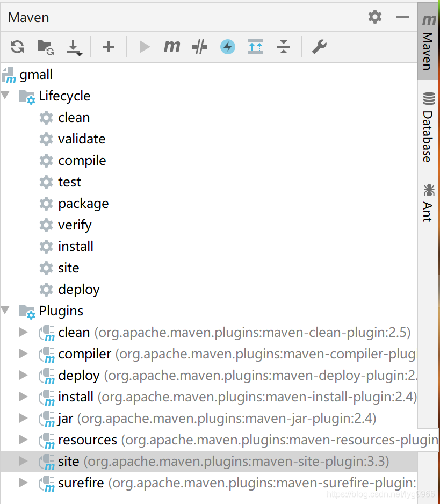The image size is (440, 504).
Task: Collapse the Lifecycle node arrow
Action: click(x=6, y=95)
